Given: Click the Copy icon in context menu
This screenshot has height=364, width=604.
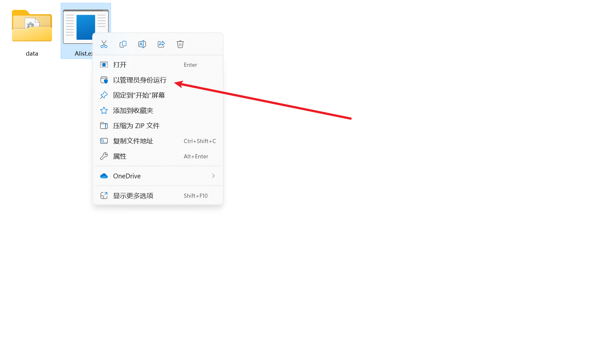Looking at the screenshot, I should pos(123,44).
